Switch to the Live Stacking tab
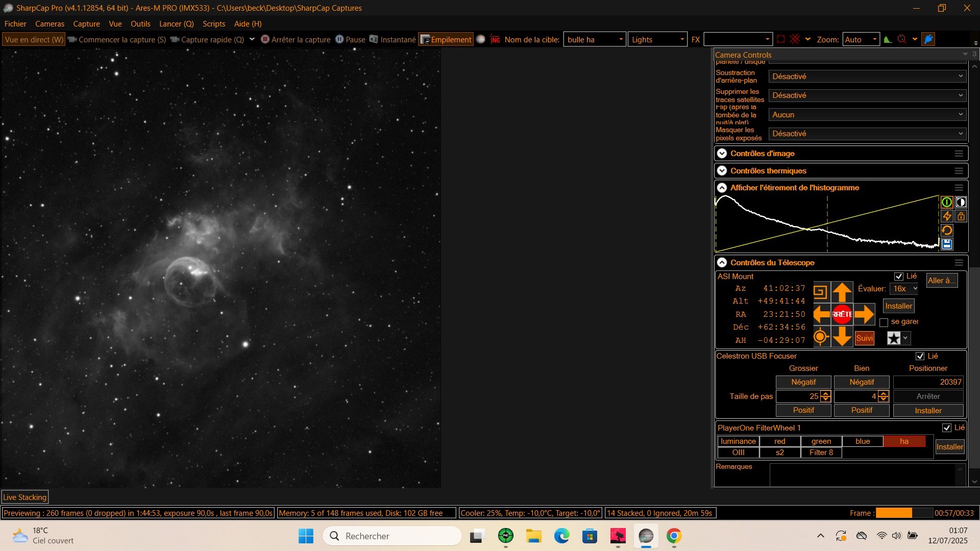This screenshot has height=551, width=980. pyautogui.click(x=25, y=497)
